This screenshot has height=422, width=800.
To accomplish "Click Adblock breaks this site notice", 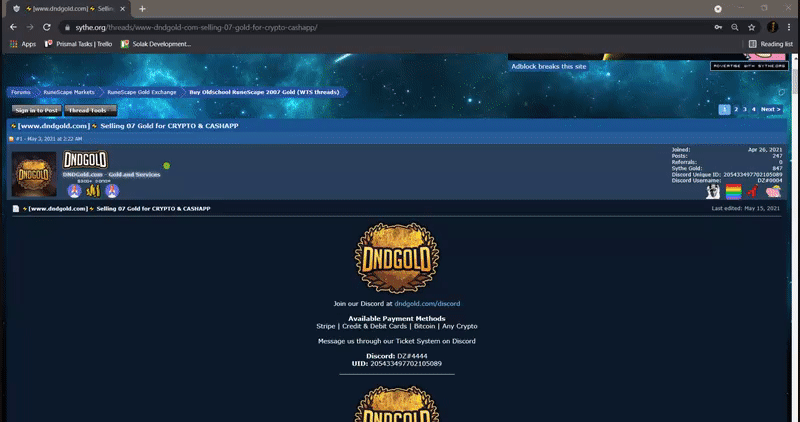I will point(548,66).
